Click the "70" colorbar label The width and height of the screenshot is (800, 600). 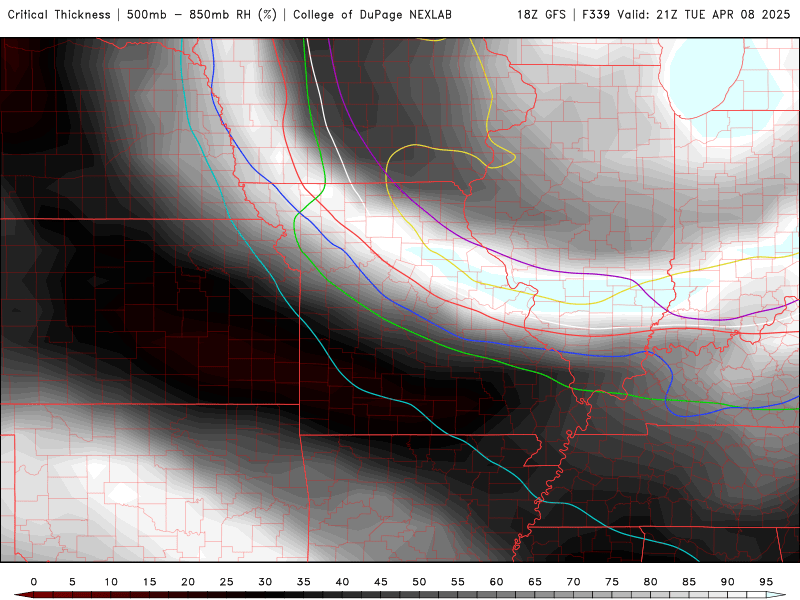pyautogui.click(x=573, y=582)
